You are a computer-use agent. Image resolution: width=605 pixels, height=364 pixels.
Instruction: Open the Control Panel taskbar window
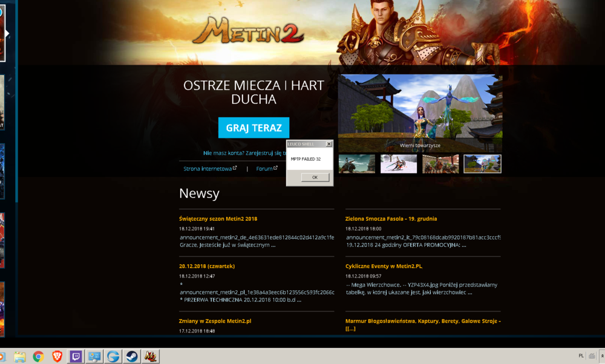[x=94, y=357]
